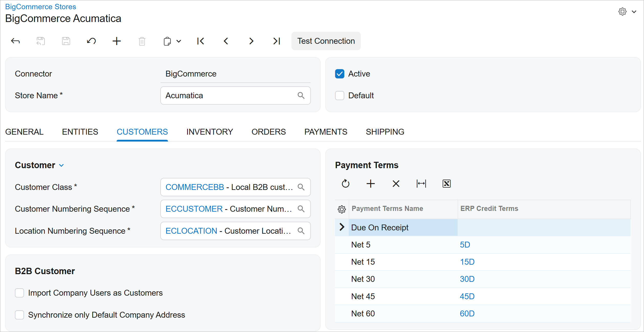Open the 60D credit terms link
Image resolution: width=644 pixels, height=332 pixels.
pyautogui.click(x=467, y=314)
